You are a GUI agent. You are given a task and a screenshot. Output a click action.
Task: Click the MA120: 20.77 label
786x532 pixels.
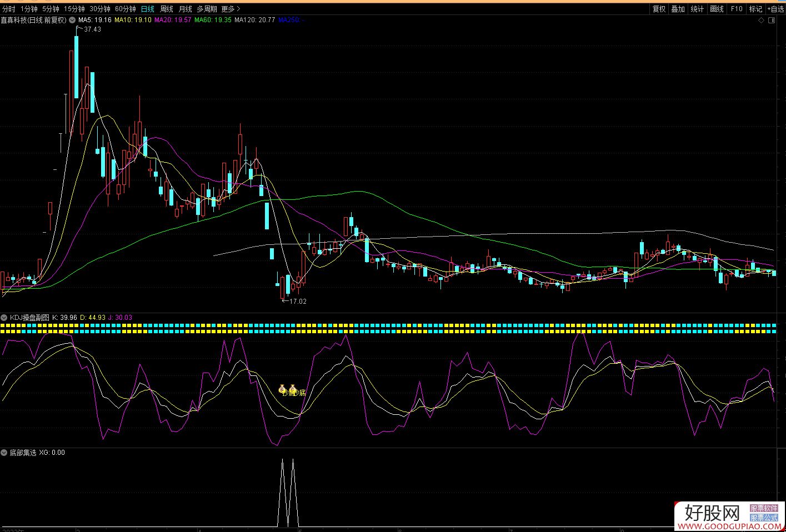[x=254, y=20]
